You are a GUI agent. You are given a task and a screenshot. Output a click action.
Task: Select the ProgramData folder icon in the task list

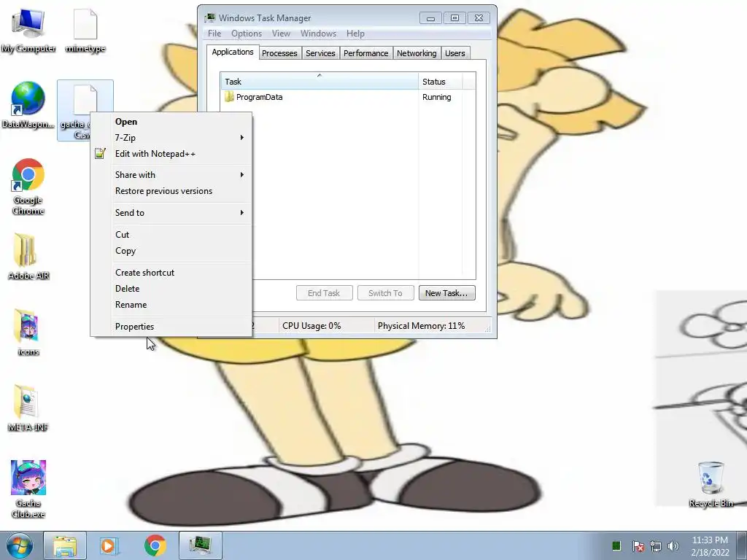pyautogui.click(x=229, y=97)
